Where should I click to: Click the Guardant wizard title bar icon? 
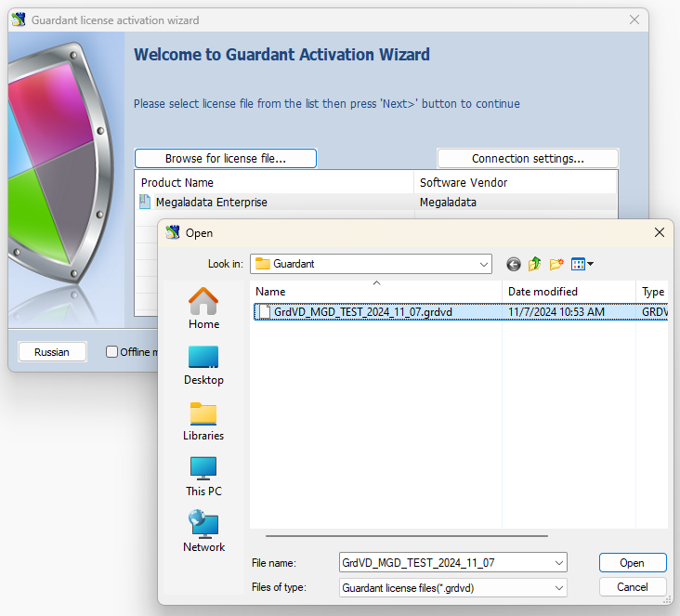[19, 20]
